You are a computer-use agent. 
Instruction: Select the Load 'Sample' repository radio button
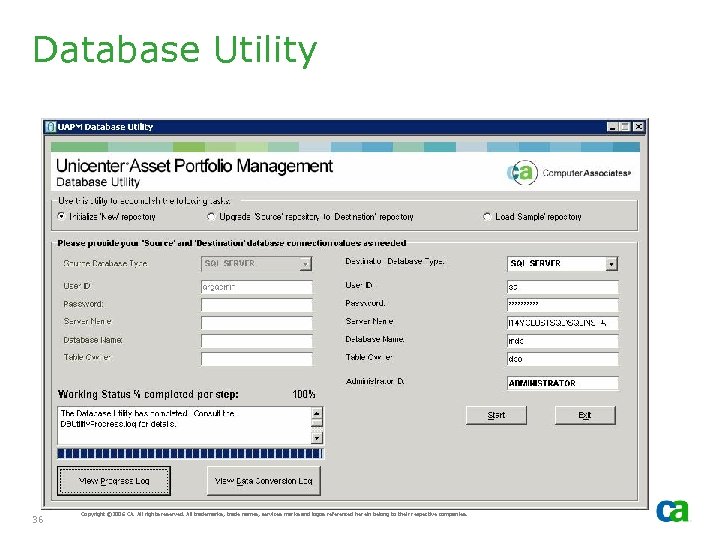pyautogui.click(x=487, y=216)
